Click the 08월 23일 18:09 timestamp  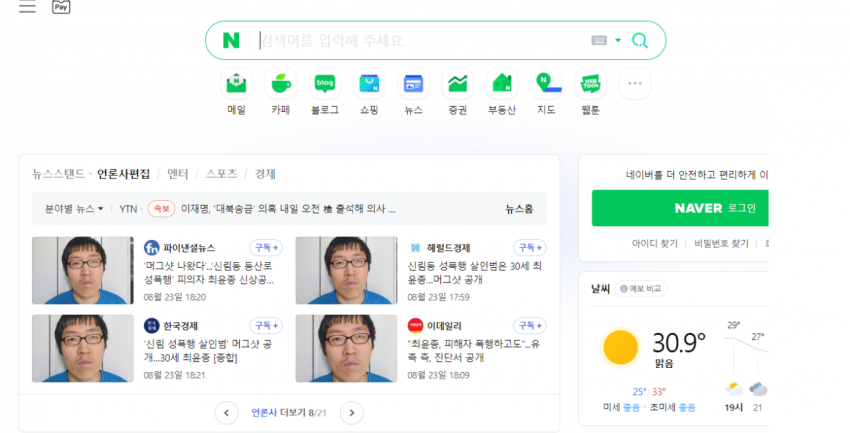point(439,375)
